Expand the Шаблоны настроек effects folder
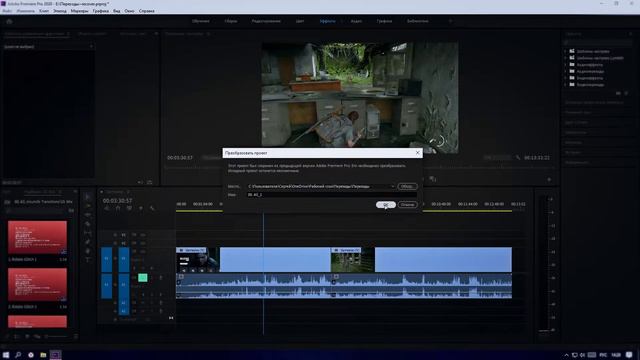The image size is (640, 360). point(566,51)
